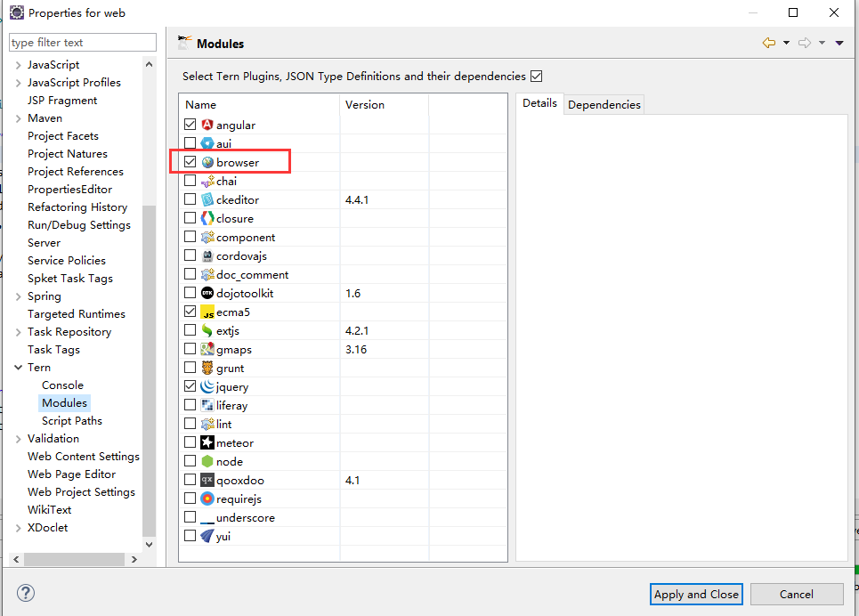Click the type filter text field
859x616 pixels.
click(83, 42)
